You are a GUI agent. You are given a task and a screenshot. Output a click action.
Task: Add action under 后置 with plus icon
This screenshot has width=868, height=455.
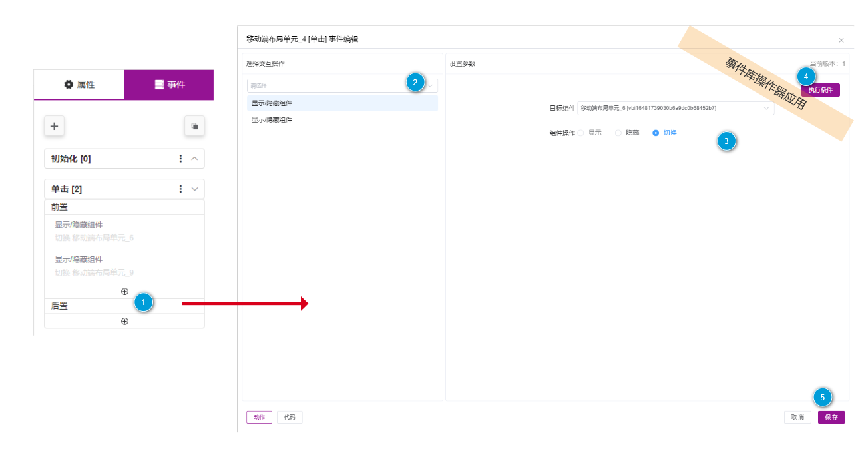coord(124,321)
